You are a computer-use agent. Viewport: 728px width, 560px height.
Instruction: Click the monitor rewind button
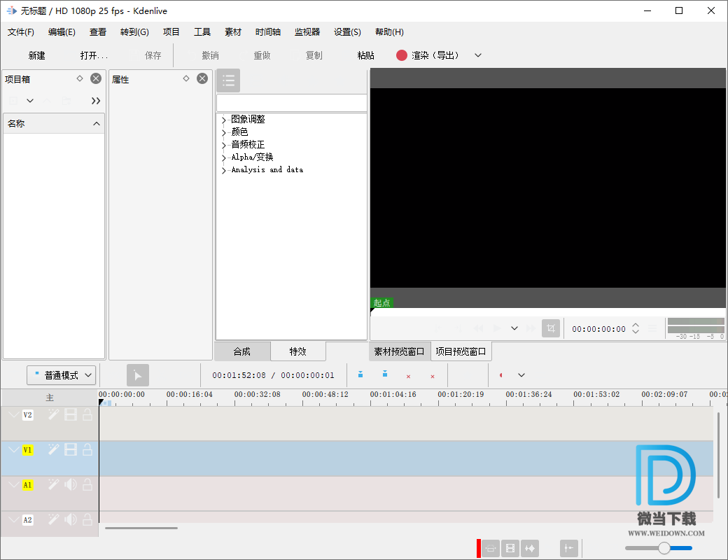[478, 328]
